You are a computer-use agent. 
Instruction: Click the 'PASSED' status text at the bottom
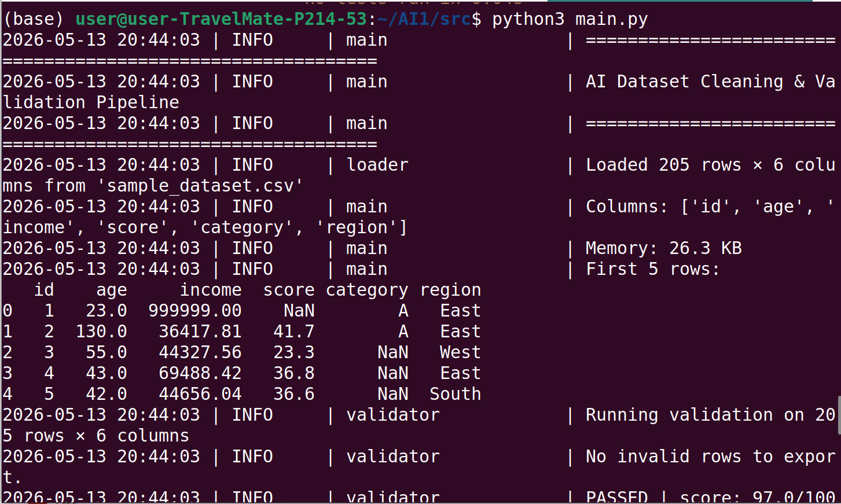click(617, 497)
